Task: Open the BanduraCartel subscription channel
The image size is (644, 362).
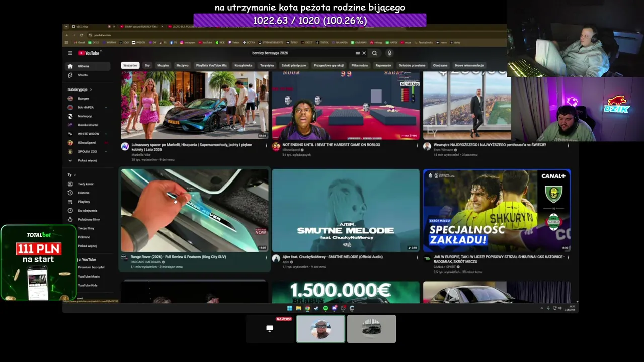Action: click(x=89, y=125)
